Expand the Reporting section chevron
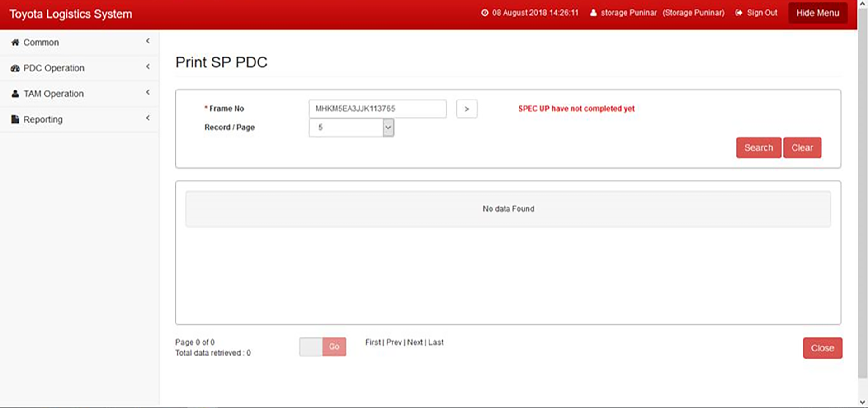 click(148, 118)
